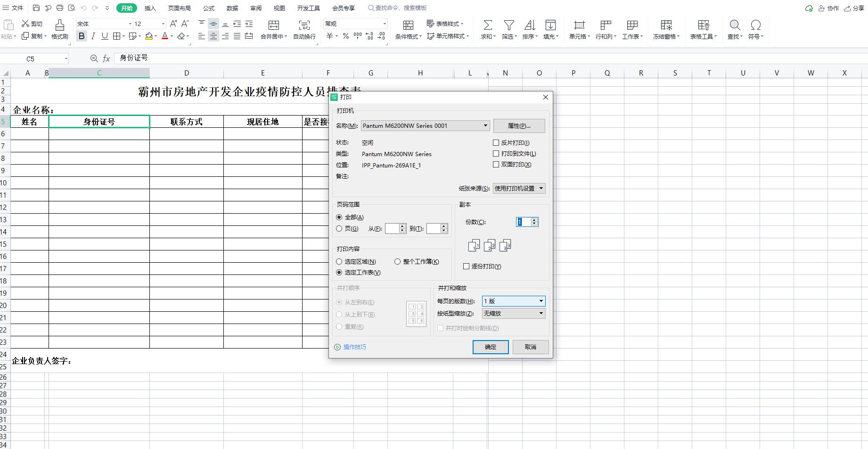Open the Insert (插入) ribbon tab
This screenshot has height=449, width=868.
coord(150,8)
